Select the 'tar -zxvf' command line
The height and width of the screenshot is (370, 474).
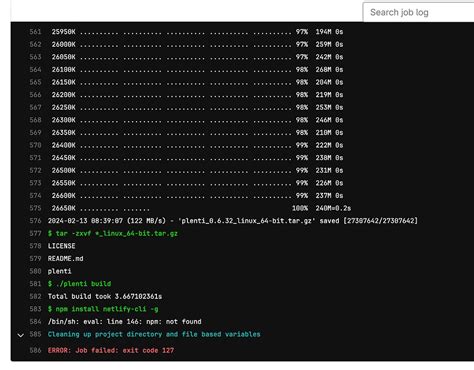pos(113,233)
